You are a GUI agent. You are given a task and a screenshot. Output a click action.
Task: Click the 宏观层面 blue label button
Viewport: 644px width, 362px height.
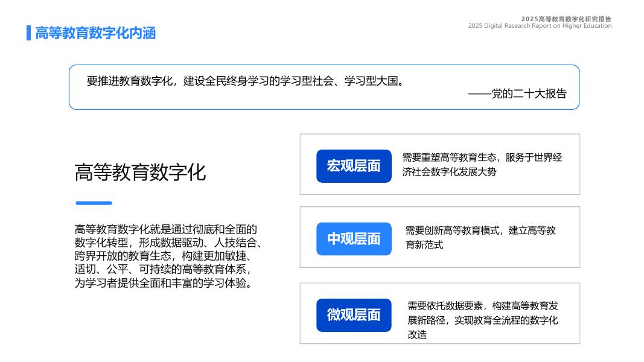(354, 166)
